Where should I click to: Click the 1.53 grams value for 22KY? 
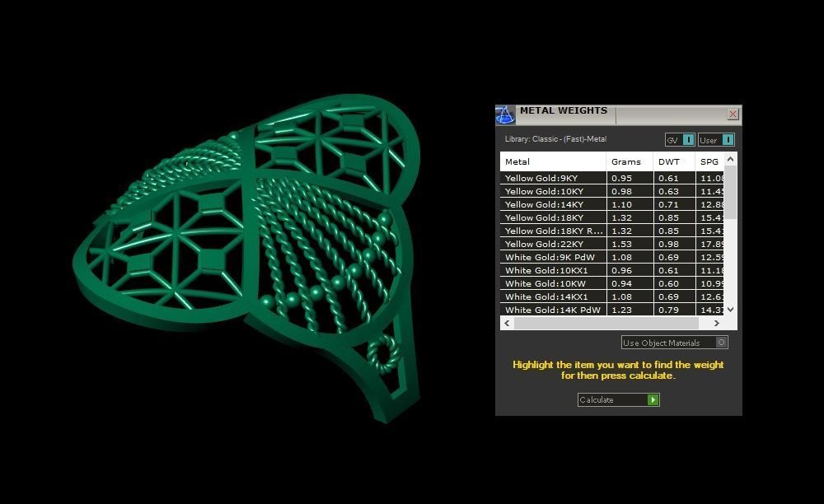621,244
